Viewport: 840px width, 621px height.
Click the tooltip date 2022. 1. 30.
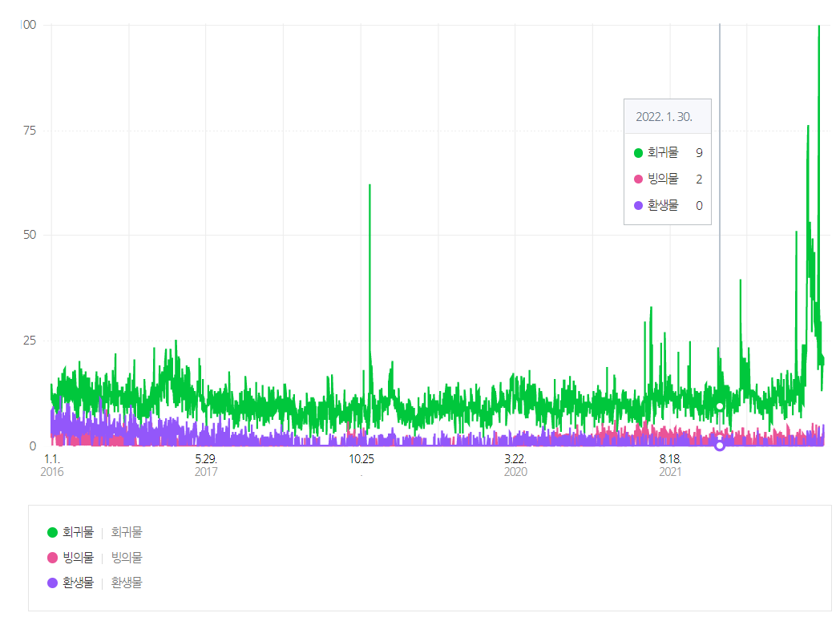(x=664, y=117)
